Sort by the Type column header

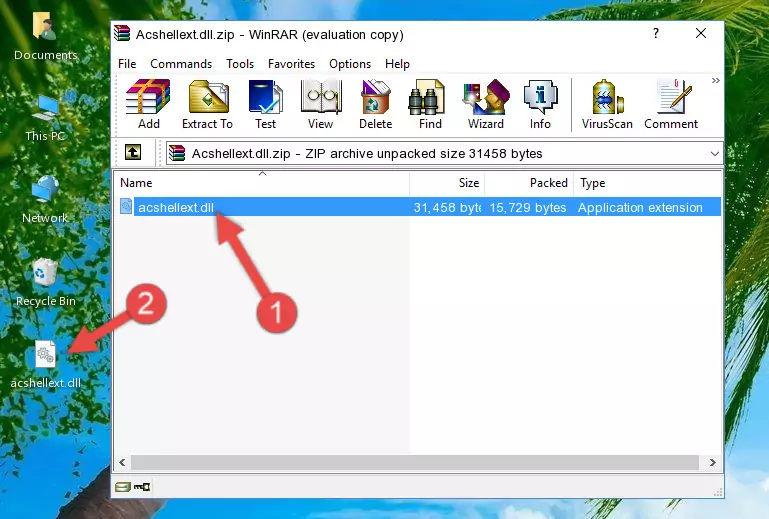click(x=647, y=183)
